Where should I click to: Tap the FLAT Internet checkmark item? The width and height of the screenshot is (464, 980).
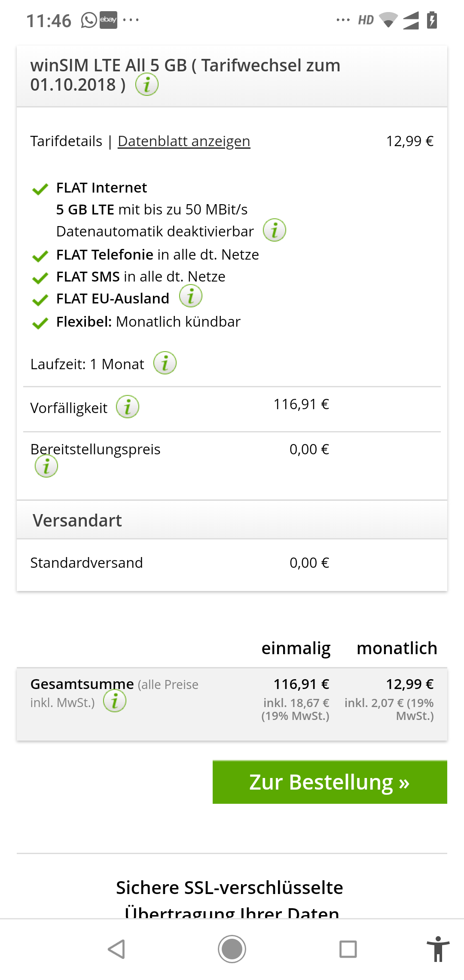point(101,188)
